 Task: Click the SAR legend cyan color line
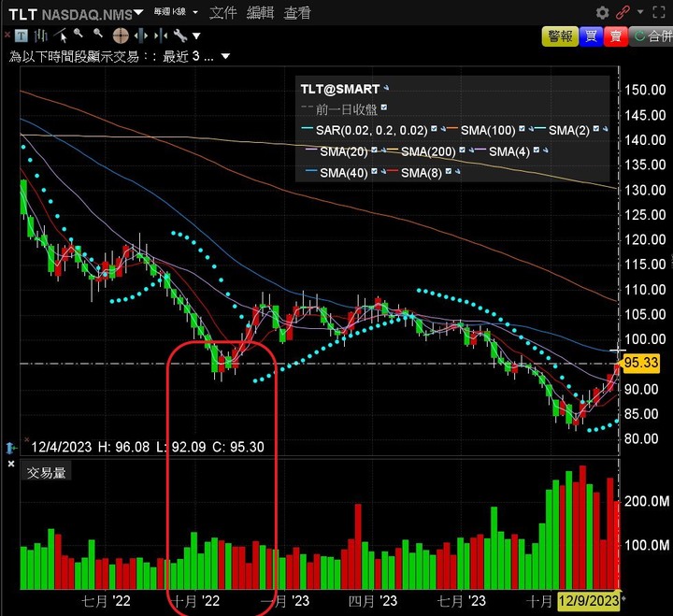point(308,128)
